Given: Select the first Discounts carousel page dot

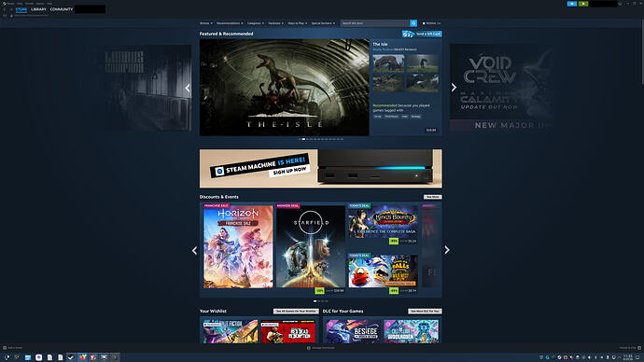Looking at the screenshot, I should 315,300.
